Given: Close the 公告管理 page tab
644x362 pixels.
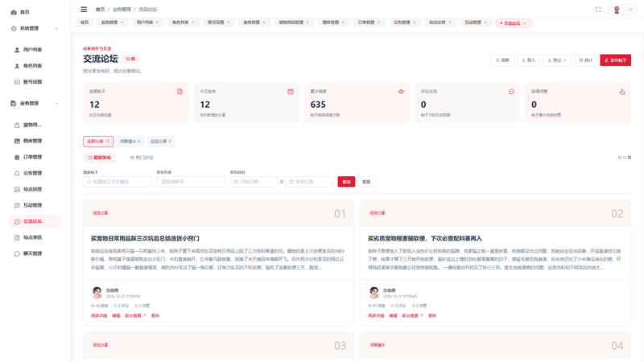Looking at the screenshot, I should click(414, 23).
